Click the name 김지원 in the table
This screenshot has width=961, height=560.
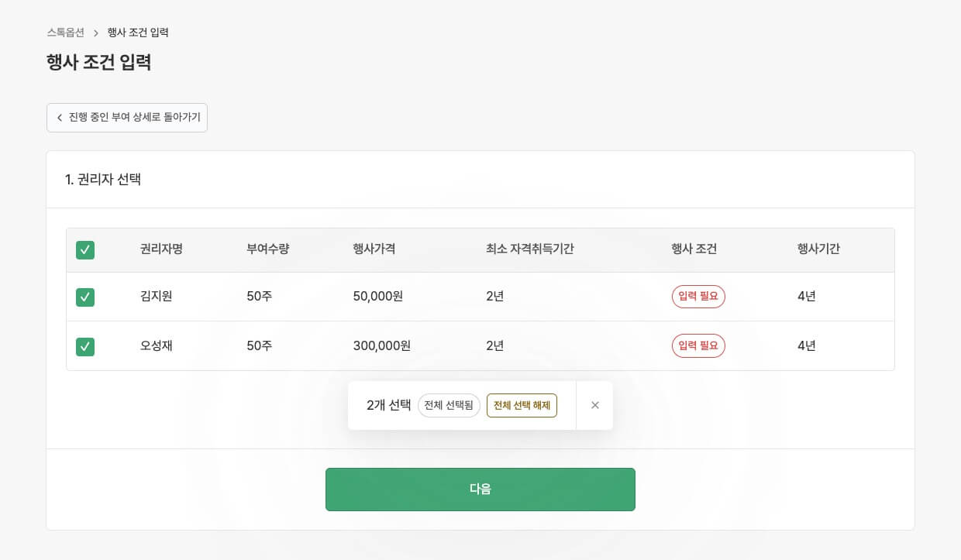pyautogui.click(x=156, y=297)
